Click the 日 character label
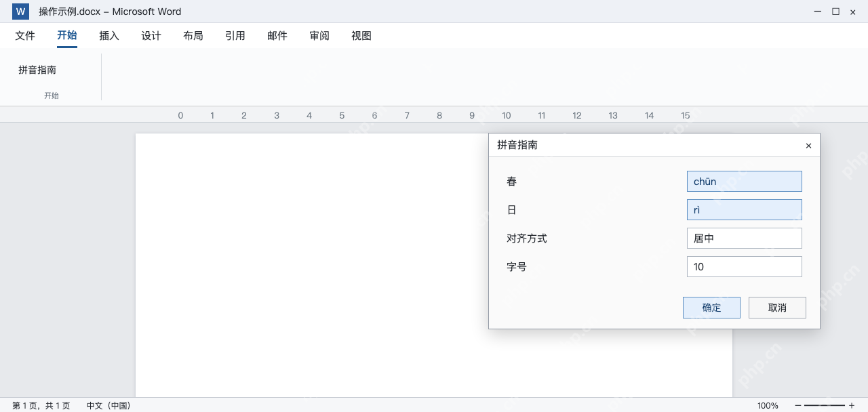Image resolution: width=868 pixels, height=412 pixels. coord(512,210)
